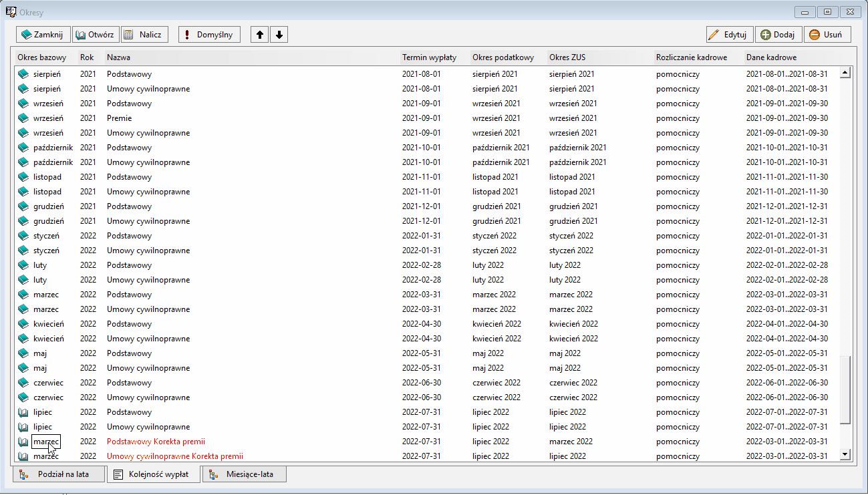Click 2022-01-31 date in styczeń Umowy cywilnoprawne row
Screen dimensions: 868x495
(x=421, y=251)
